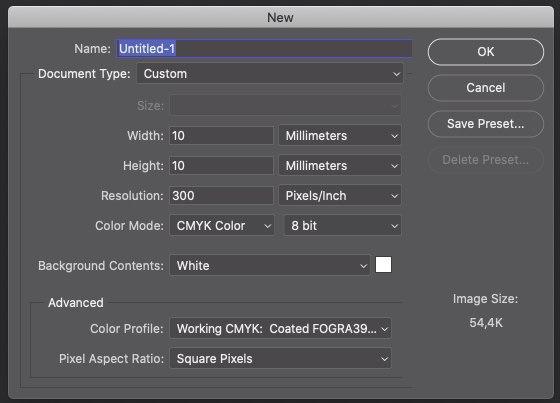Viewport: 560px width, 403px height.
Task: Click the Save Preset button
Action: pos(486,124)
